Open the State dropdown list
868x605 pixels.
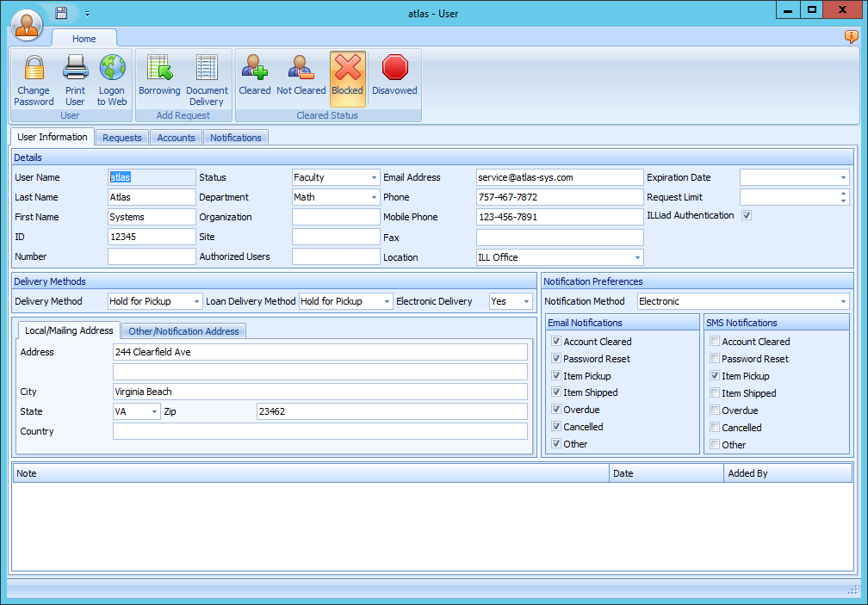coord(155,411)
